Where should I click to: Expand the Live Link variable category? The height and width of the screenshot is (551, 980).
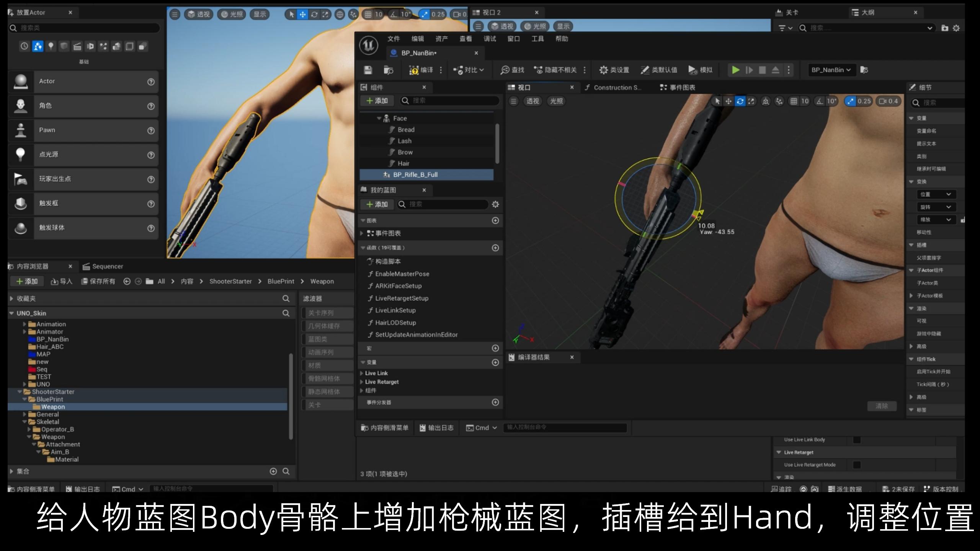point(361,373)
